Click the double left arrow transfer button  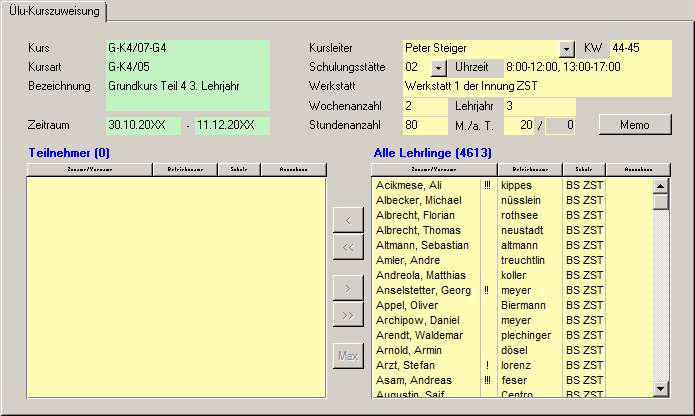click(x=347, y=247)
